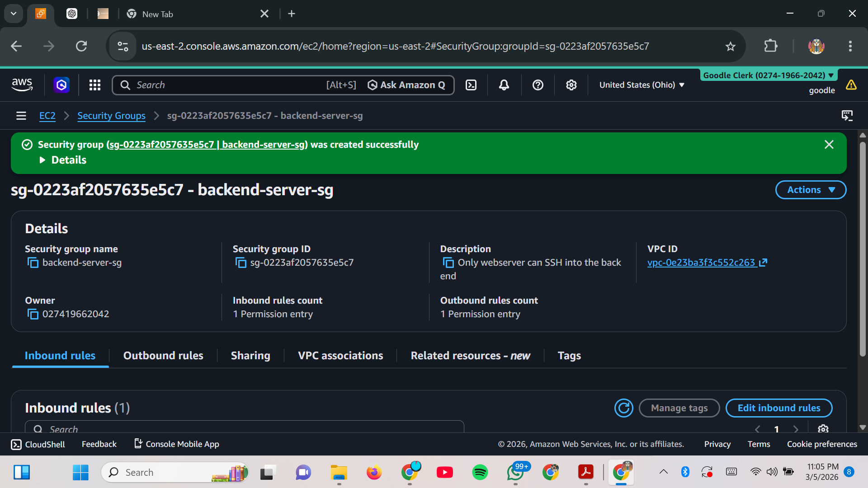Open the security group link in success banner
Viewport: 868px width, 488px height.
pyautogui.click(x=207, y=145)
